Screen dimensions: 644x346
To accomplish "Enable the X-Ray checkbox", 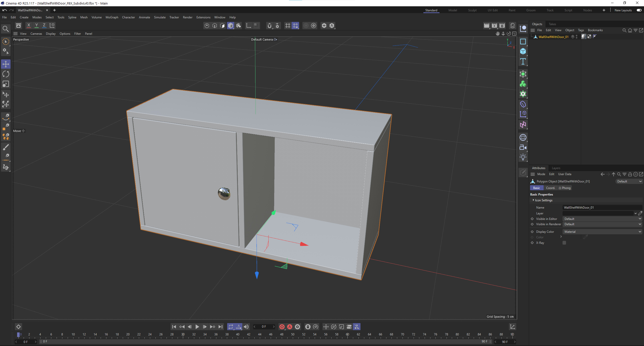I will point(564,243).
